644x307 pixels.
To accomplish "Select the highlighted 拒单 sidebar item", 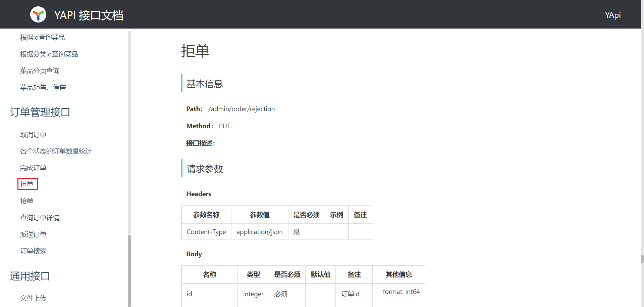I will tap(27, 184).
